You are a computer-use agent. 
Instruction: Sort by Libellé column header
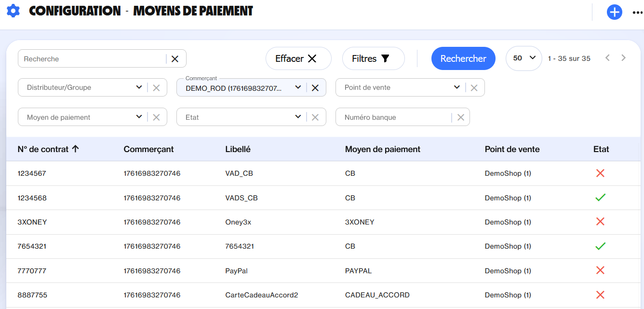click(x=238, y=149)
